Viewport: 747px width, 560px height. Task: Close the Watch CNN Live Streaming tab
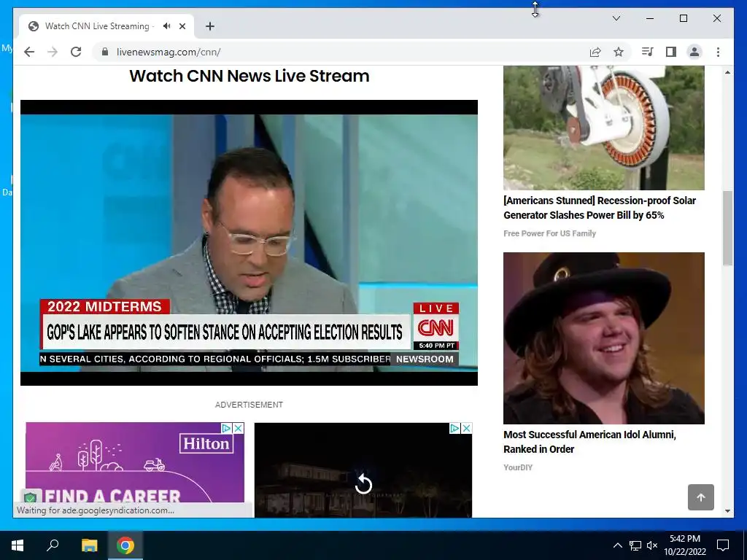point(182,26)
